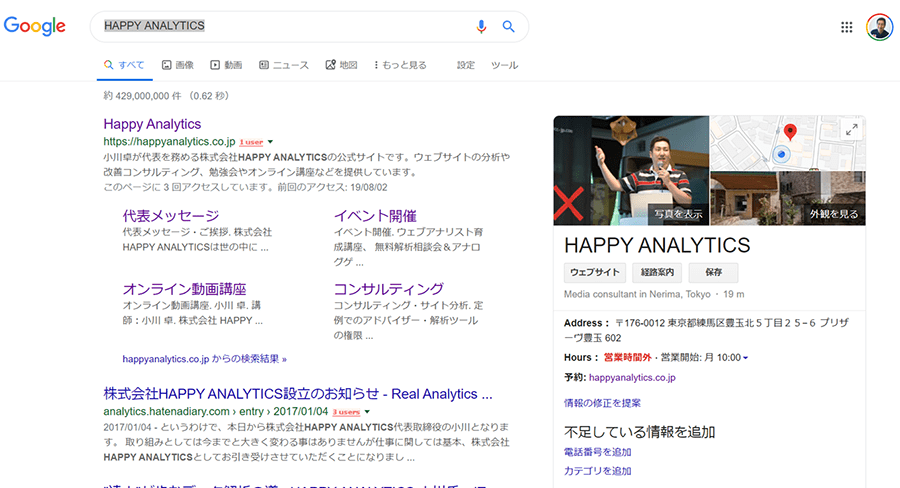This screenshot has width=900, height=488.
Task: Click 電話番号を追加 link
Action: (x=598, y=452)
